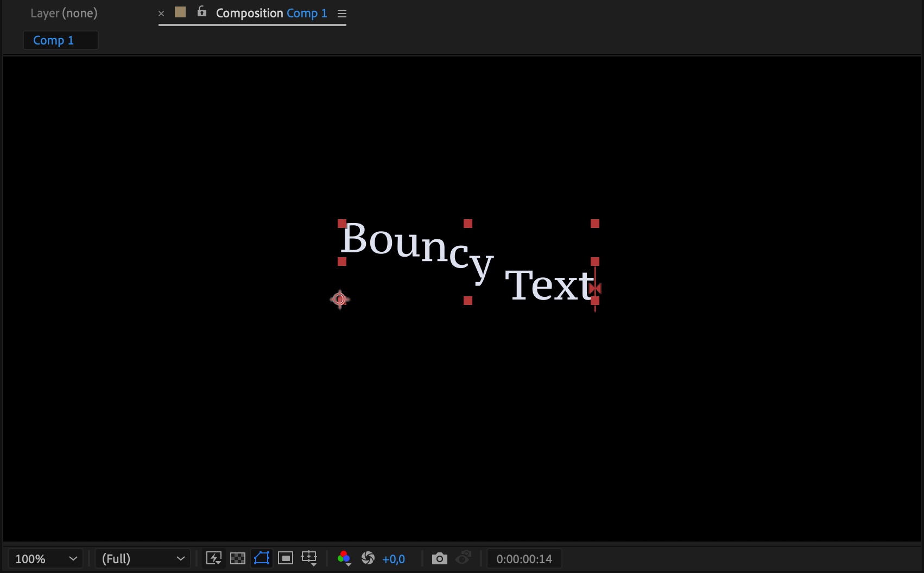The width and height of the screenshot is (924, 573).
Task: Close the Composition panel tab
Action: pyautogui.click(x=161, y=14)
